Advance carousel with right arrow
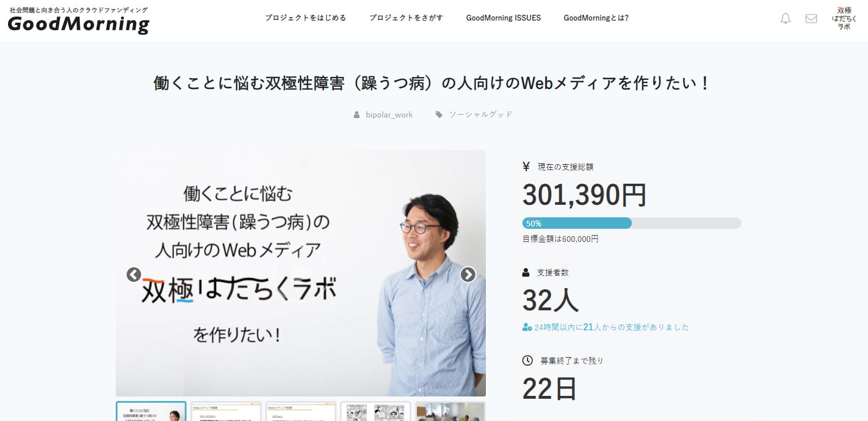The image size is (868, 421). click(x=468, y=274)
